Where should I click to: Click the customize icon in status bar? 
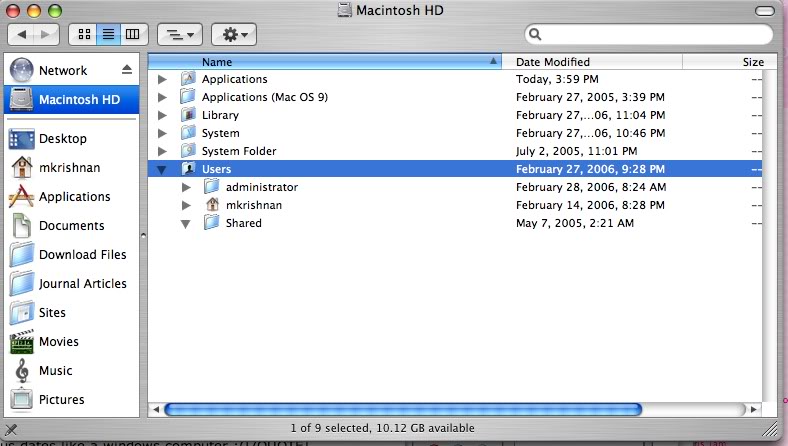click(x=11, y=430)
